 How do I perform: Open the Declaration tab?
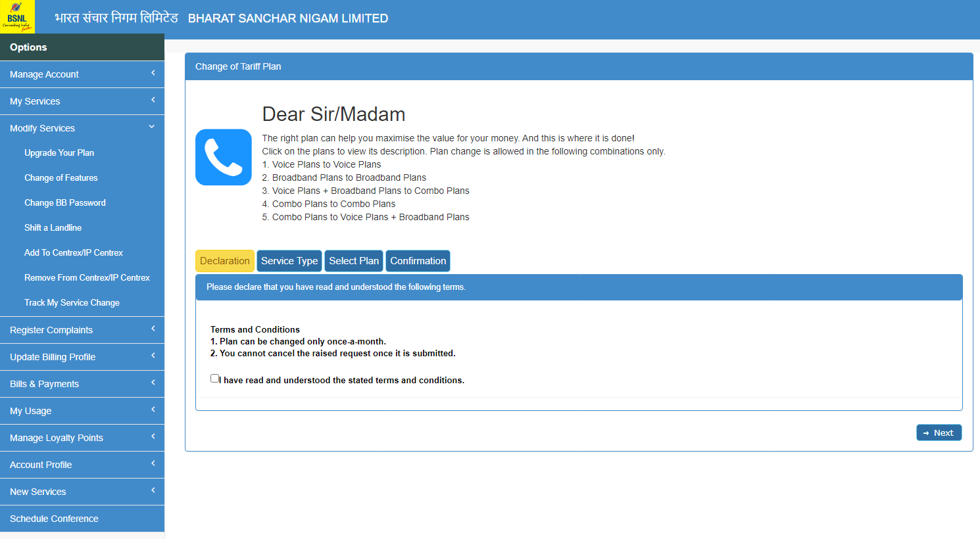[x=225, y=261]
